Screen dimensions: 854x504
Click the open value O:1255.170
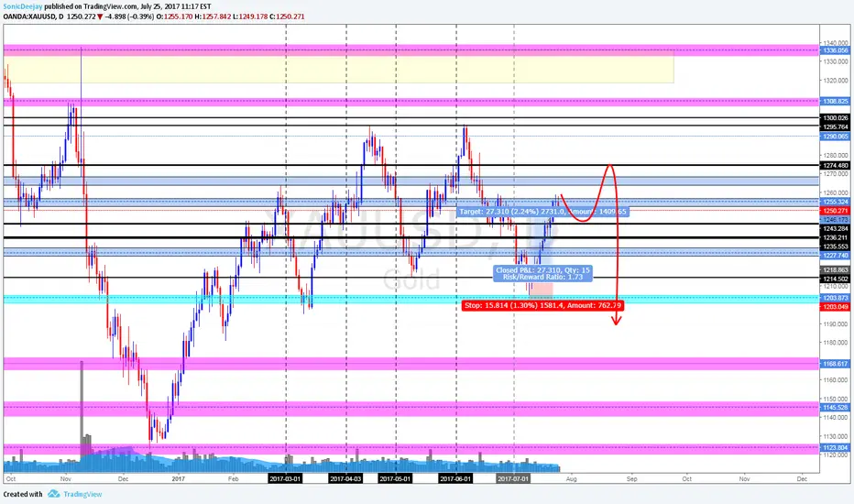174,16
